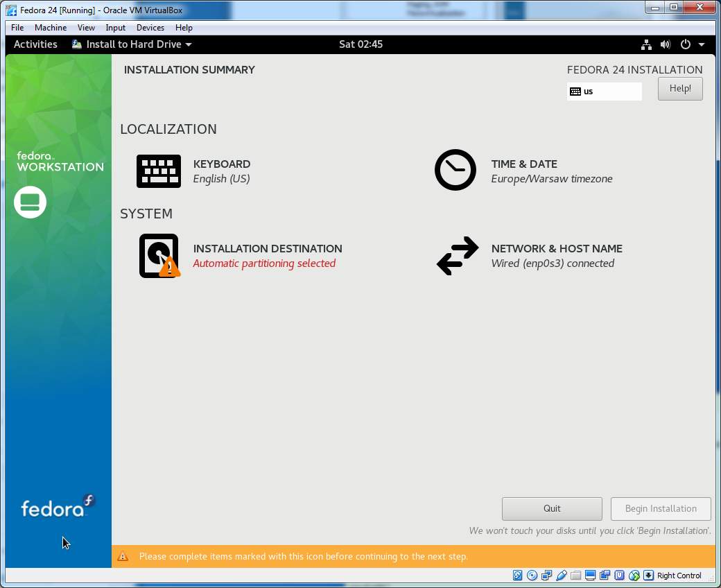Click the keyboard icon in us layout box
This screenshot has width=721, height=588.
pos(575,92)
